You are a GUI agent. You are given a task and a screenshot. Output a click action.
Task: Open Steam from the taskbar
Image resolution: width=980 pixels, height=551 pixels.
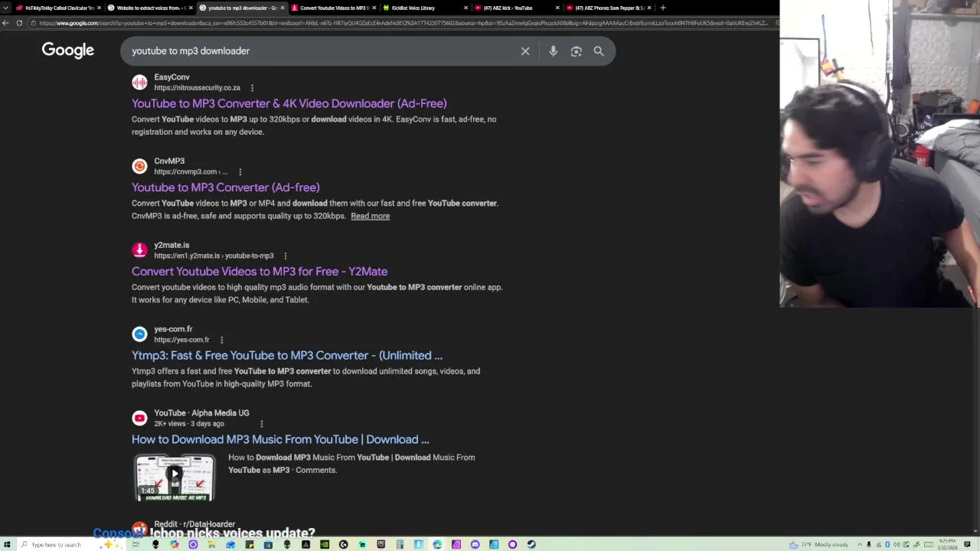tap(531, 544)
